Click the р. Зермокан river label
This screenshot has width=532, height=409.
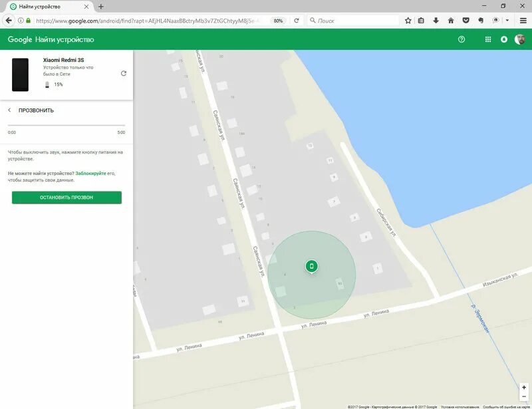[x=480, y=319]
